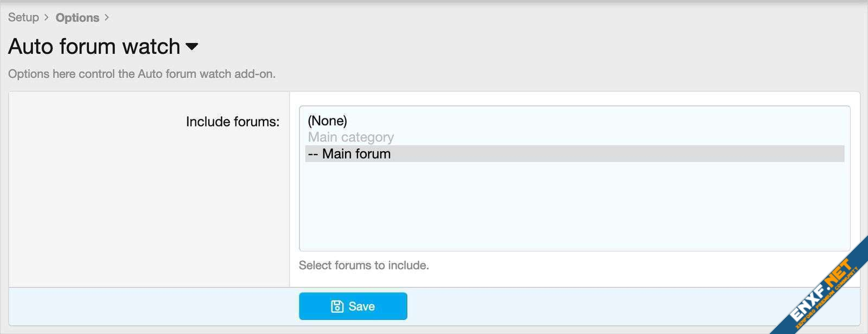Screen dimensions: 868x334
Task: Open the Options breadcrumb link
Action: tap(77, 17)
